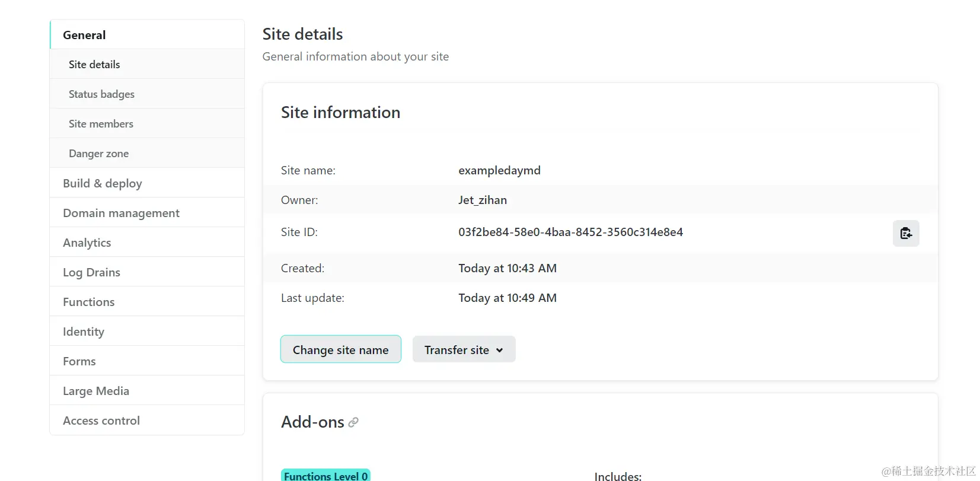Click the Functions Level 0 badge
Viewport: 980px width, 481px height.
(325, 476)
